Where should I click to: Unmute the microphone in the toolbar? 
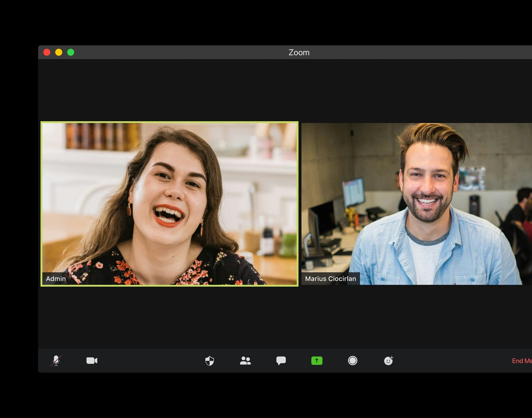coord(56,361)
